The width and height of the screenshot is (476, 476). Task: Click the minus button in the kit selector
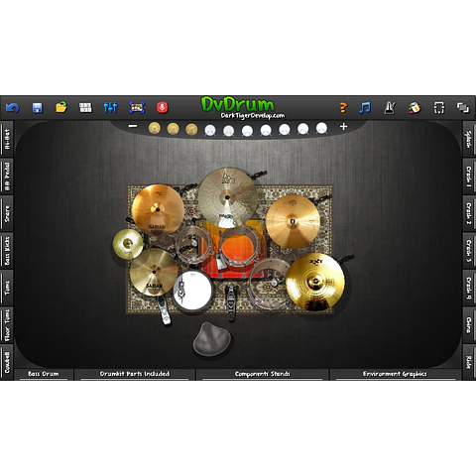pos(133,126)
